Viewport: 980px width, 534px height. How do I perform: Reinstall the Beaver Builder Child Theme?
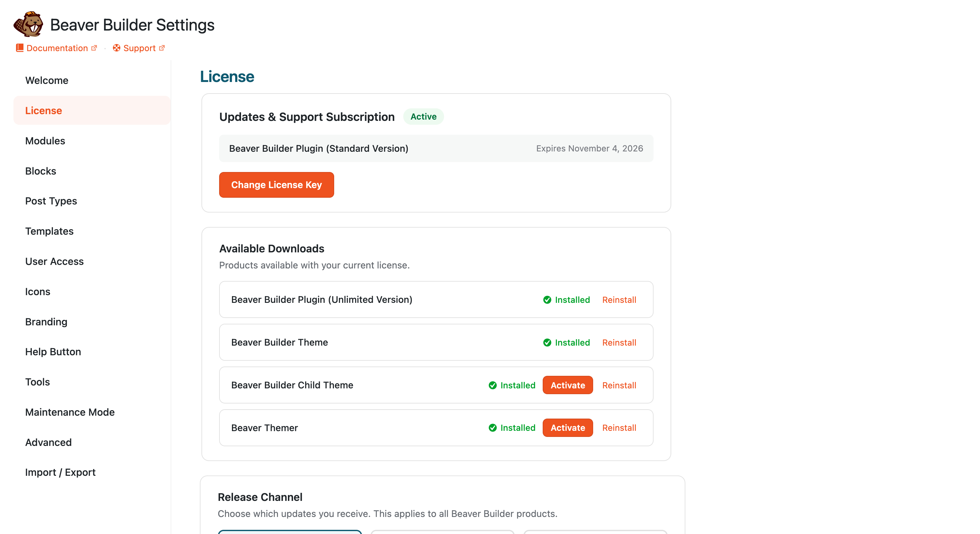tap(619, 385)
